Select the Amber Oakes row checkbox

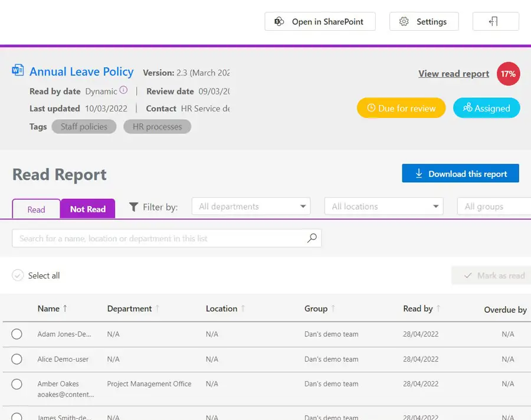click(17, 384)
